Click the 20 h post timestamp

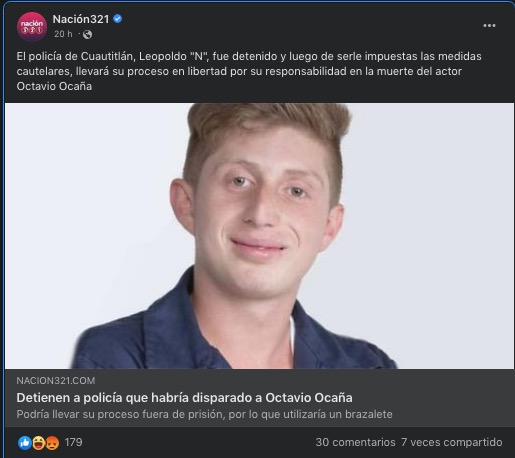[x=63, y=34]
